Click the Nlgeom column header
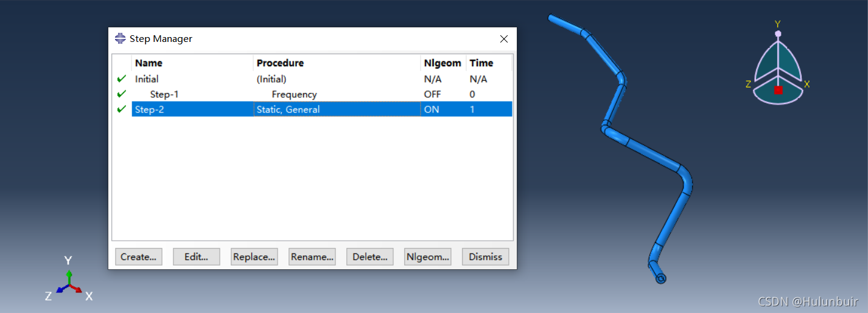Screen dimensions: 868x313 (443, 63)
